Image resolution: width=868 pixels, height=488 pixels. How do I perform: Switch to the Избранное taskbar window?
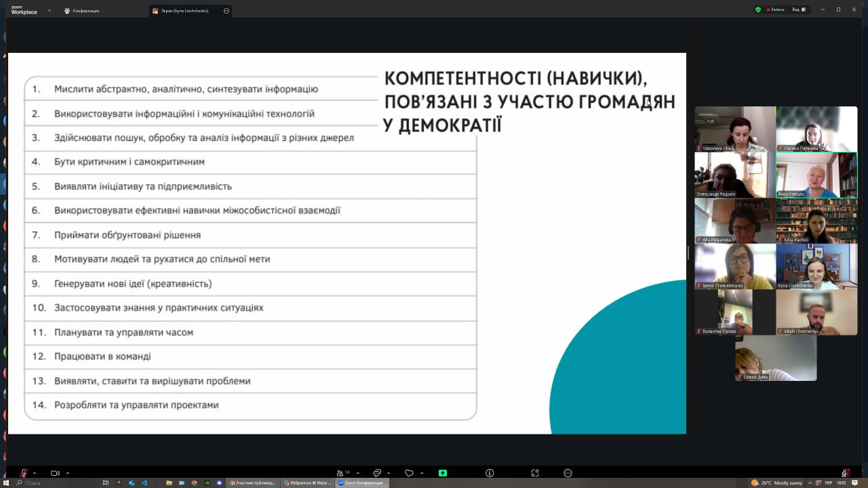point(308,483)
